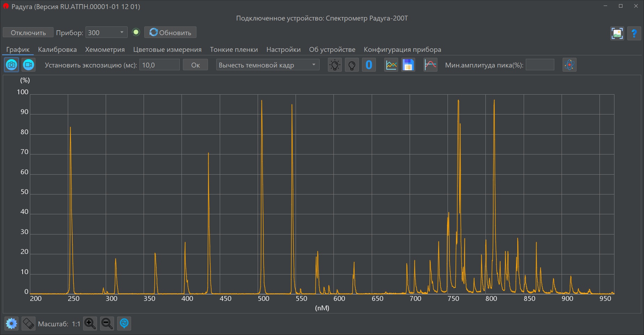Click the blue zero reset icon
Viewport: 644px width, 335px height.
[x=369, y=65]
